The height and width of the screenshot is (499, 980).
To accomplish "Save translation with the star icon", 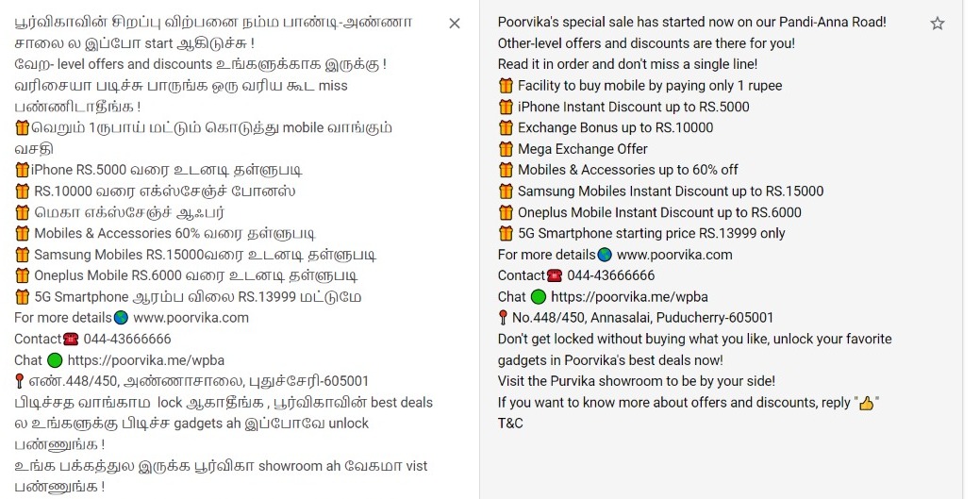I will [937, 24].
